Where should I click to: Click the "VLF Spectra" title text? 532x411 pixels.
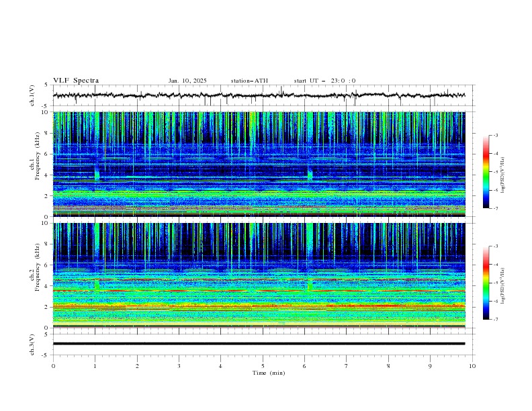[x=76, y=81]
